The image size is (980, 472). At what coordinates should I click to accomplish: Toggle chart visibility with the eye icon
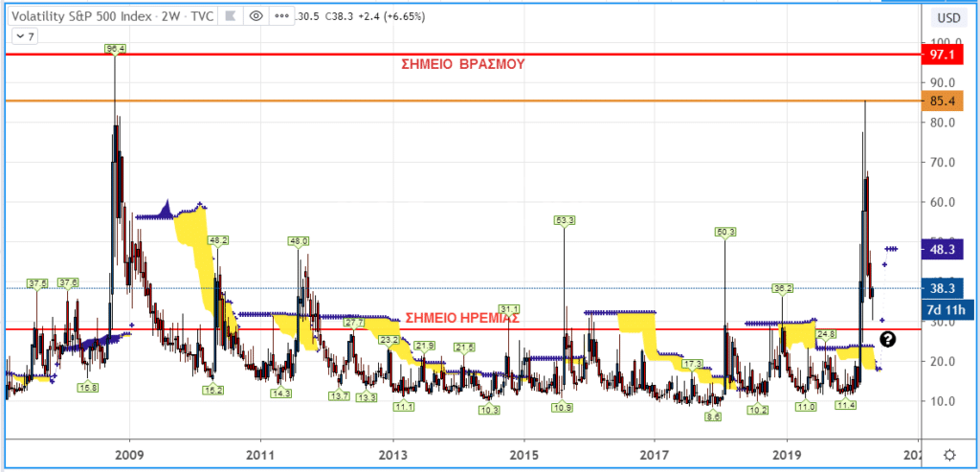(x=255, y=16)
